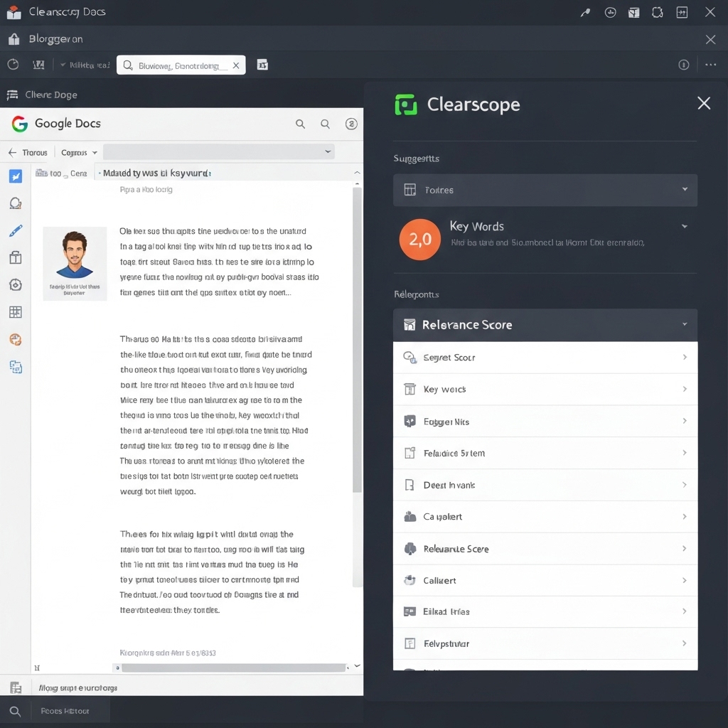Image resolution: width=728 pixels, height=728 pixels.
Task: Click the first magnifier in Google Docs header
Action: coord(301,124)
